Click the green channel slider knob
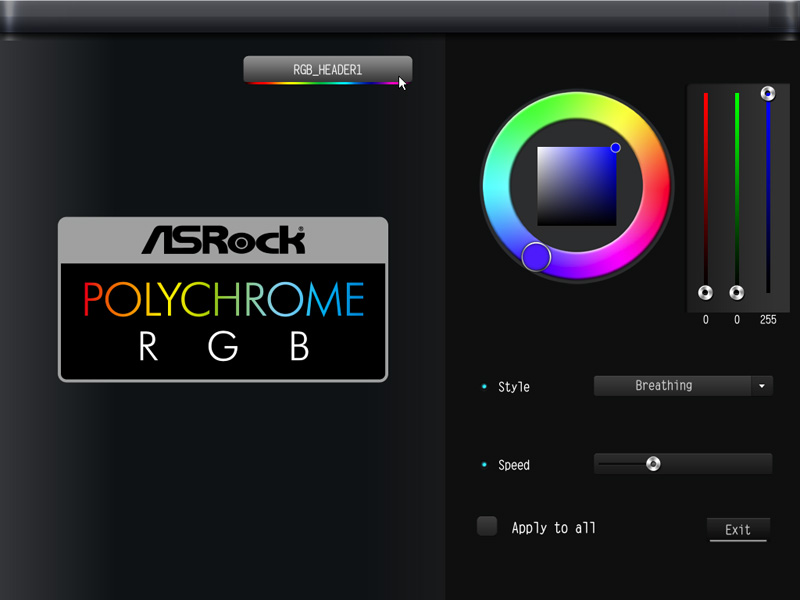This screenshot has height=600, width=800. (x=736, y=293)
